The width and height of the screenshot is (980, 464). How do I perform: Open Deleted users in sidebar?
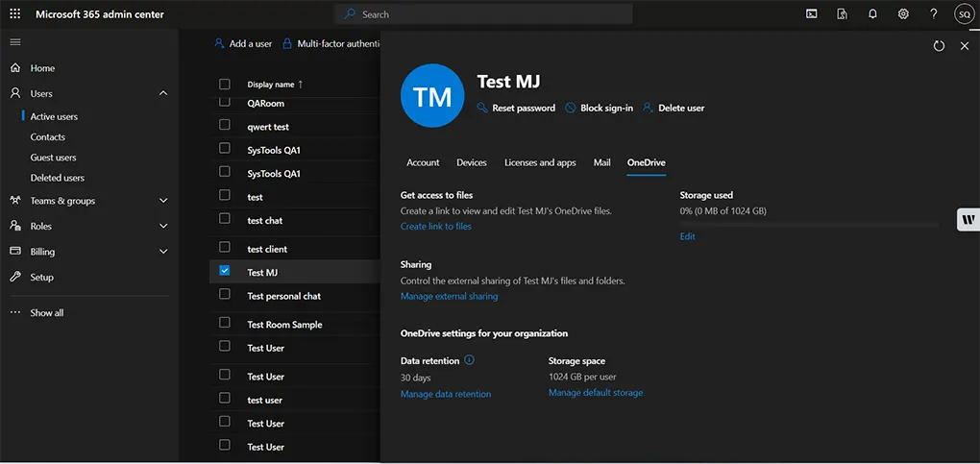click(x=58, y=178)
